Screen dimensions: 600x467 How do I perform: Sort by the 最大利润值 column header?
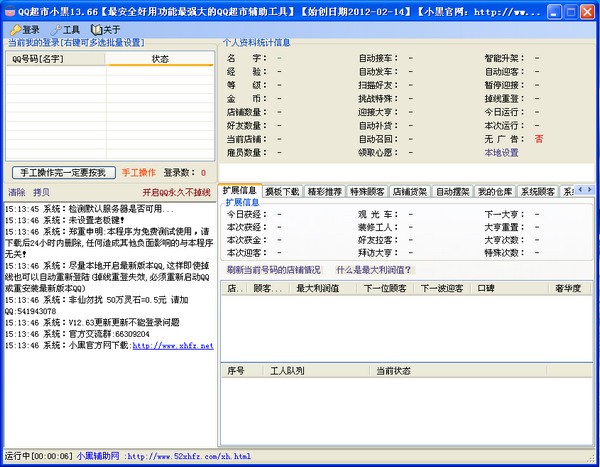pyautogui.click(x=323, y=288)
